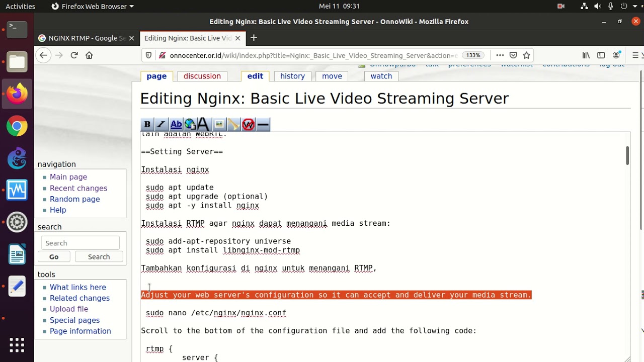Open Special pages link

74,320
